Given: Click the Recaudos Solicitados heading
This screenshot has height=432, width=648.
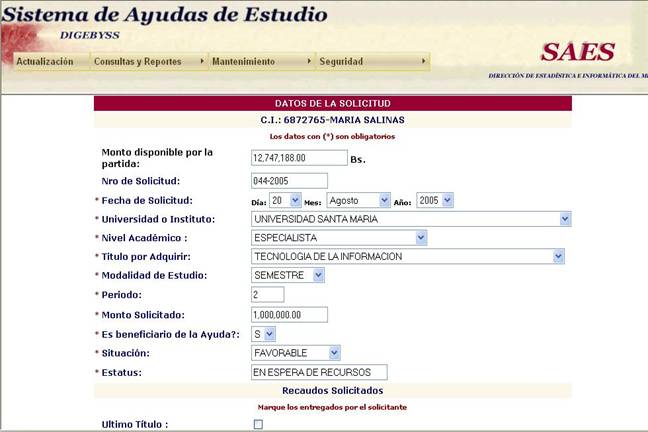Looking at the screenshot, I should click(x=333, y=391).
